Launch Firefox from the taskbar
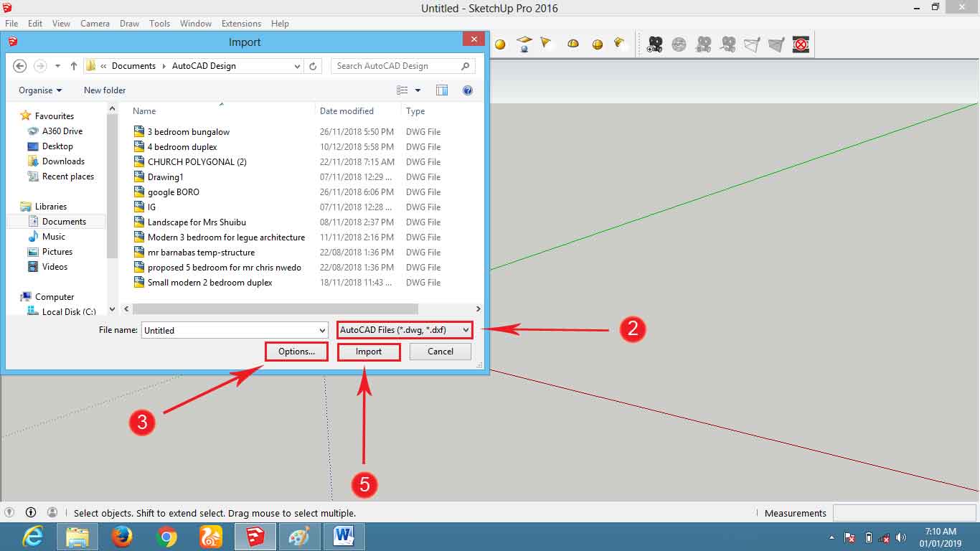The height and width of the screenshot is (551, 980). 122,537
